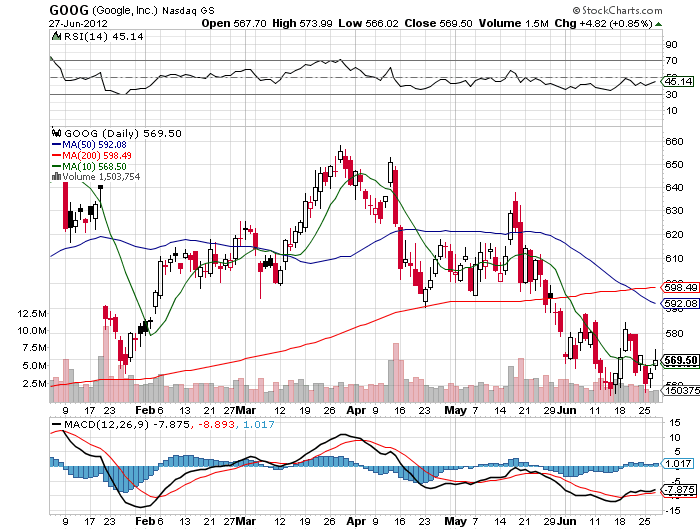700x530 pixels.
Task: Click the blue 592.08 price tag on the right axis
Action: pyautogui.click(x=679, y=304)
